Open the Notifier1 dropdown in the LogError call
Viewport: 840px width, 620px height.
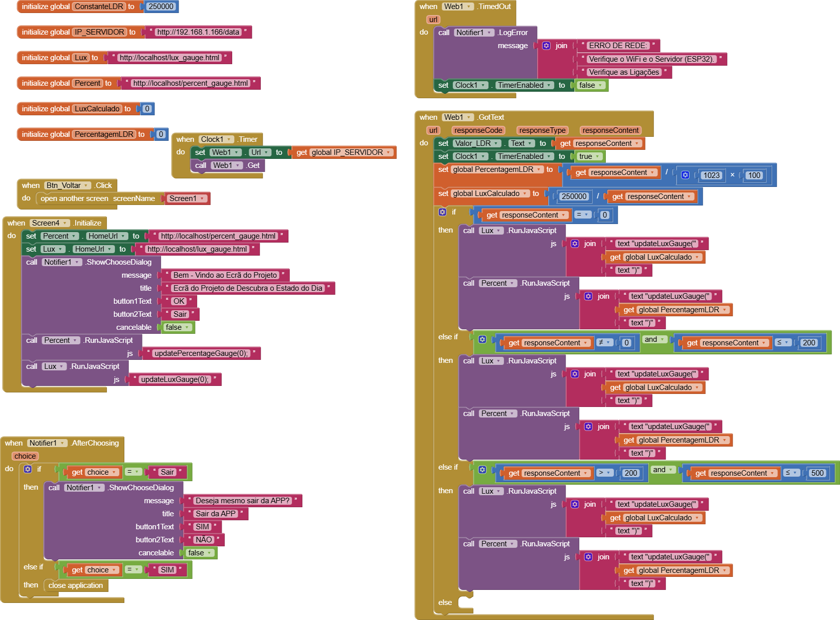[474, 33]
